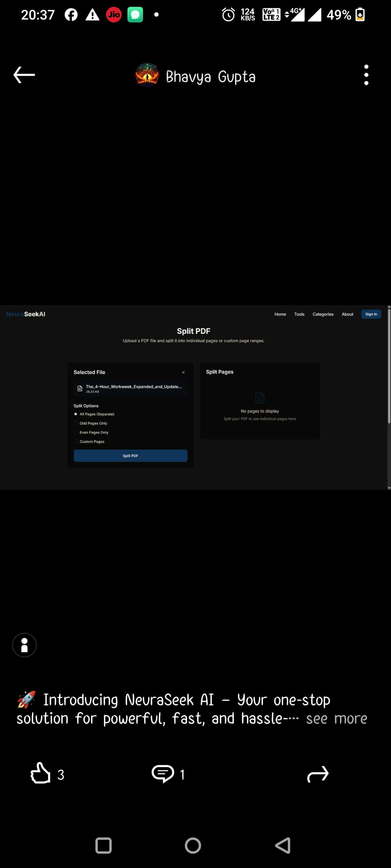Expand caption with see more
The image size is (391, 868).
tap(337, 719)
